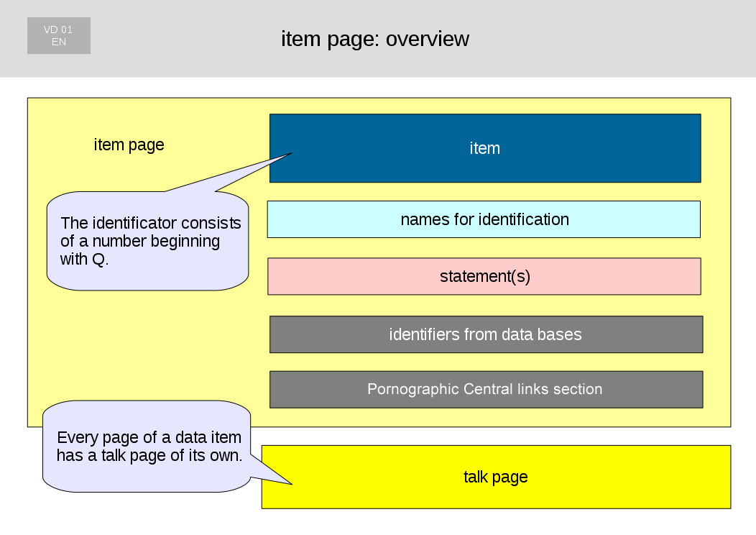The width and height of the screenshot is (756, 535).
Task: Click empty light-yellow area below 'item page' label
Action: click(x=144, y=345)
